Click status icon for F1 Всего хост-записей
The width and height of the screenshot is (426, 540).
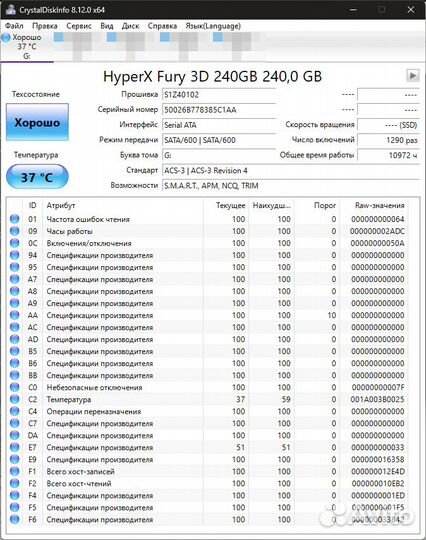(14, 471)
